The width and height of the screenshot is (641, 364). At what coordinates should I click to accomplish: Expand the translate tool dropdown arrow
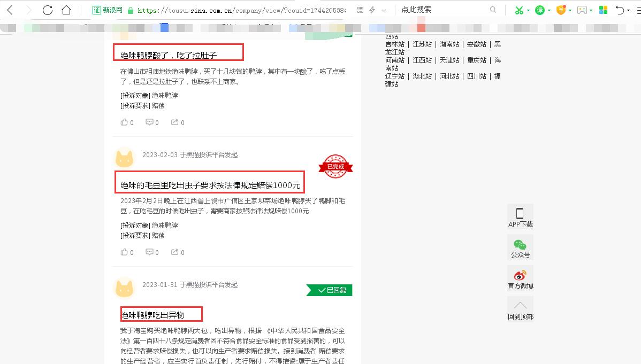pyautogui.click(x=549, y=10)
